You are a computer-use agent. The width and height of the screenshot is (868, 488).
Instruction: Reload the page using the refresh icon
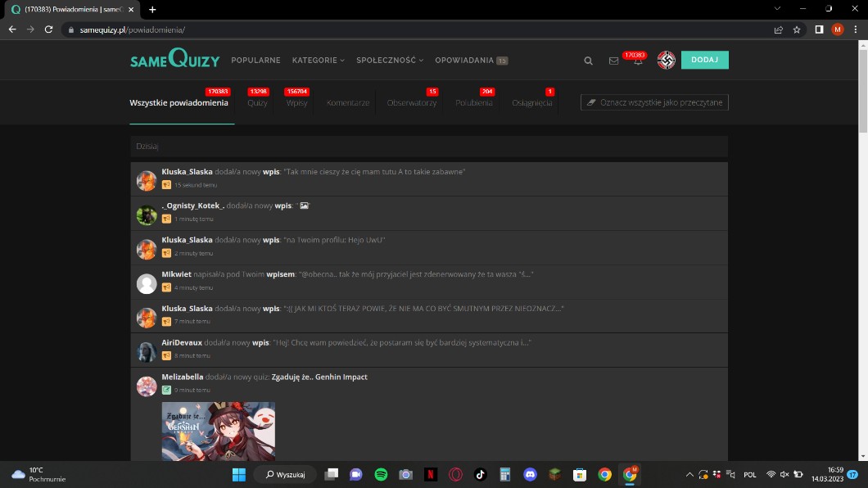49,29
